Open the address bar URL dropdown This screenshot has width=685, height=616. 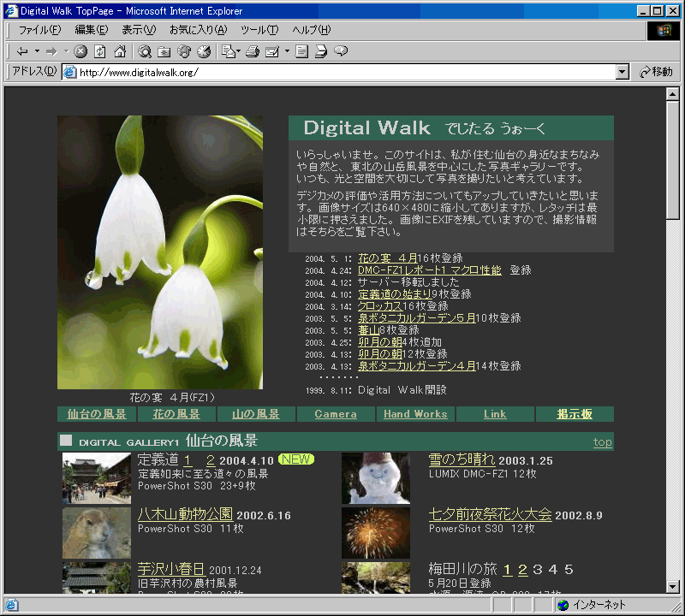pos(622,72)
